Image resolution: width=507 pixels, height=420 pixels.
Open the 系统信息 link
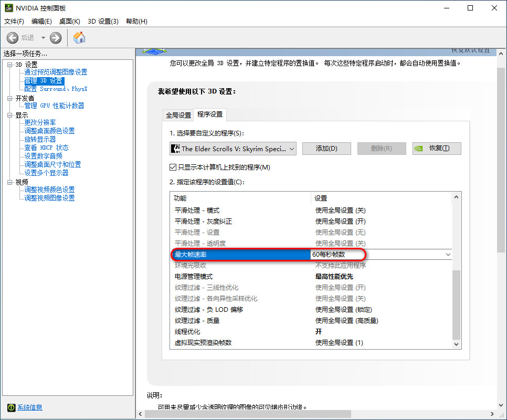pyautogui.click(x=29, y=407)
